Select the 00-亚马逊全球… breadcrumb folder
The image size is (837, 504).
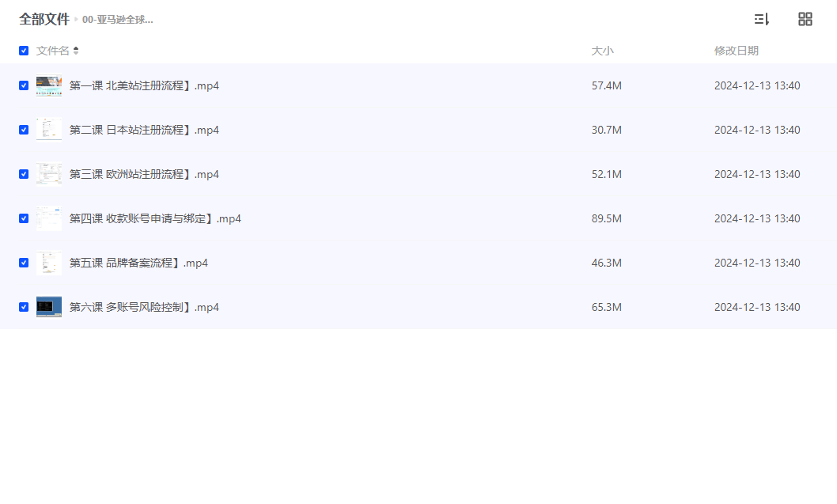pos(118,20)
